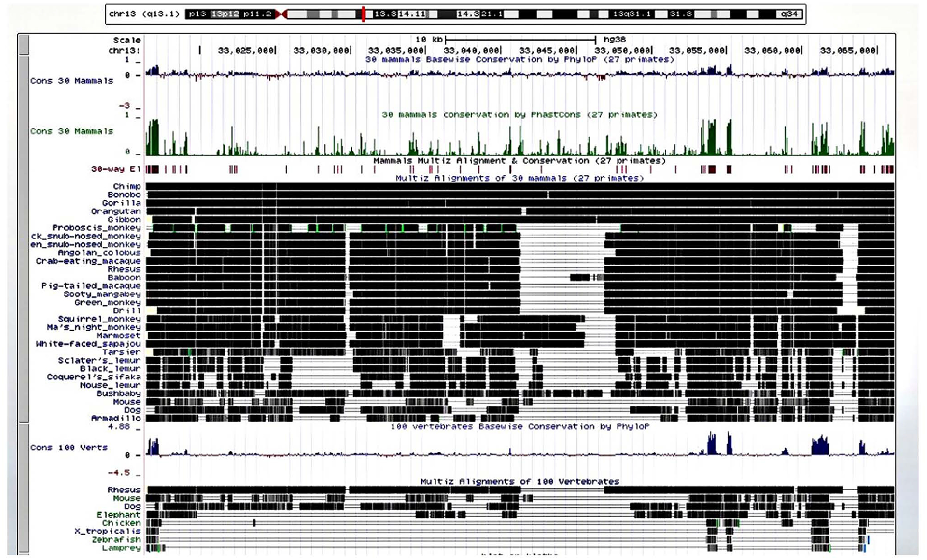Click the p13 band on chr13 ideogram
Screen dimensions: 927x560
click(x=197, y=14)
